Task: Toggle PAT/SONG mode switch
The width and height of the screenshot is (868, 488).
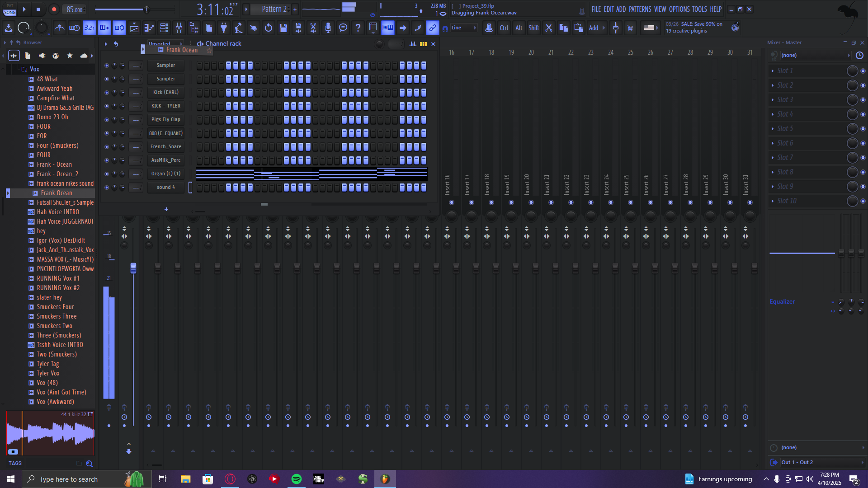Action: [10, 9]
